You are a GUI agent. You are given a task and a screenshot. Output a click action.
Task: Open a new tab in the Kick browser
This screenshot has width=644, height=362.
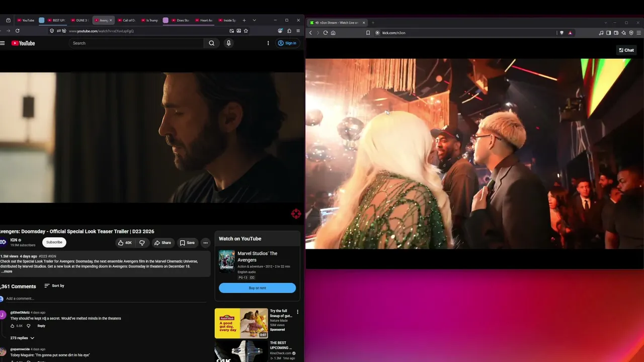(373, 23)
